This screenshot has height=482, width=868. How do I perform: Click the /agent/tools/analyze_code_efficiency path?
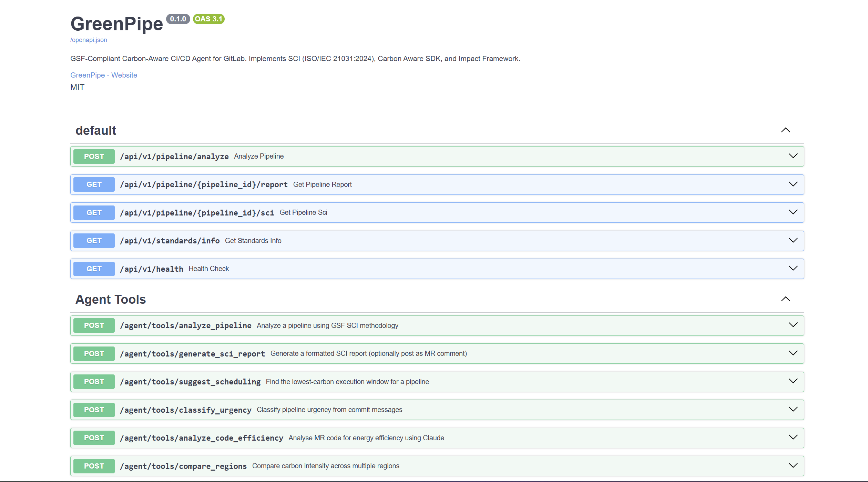[201, 438]
